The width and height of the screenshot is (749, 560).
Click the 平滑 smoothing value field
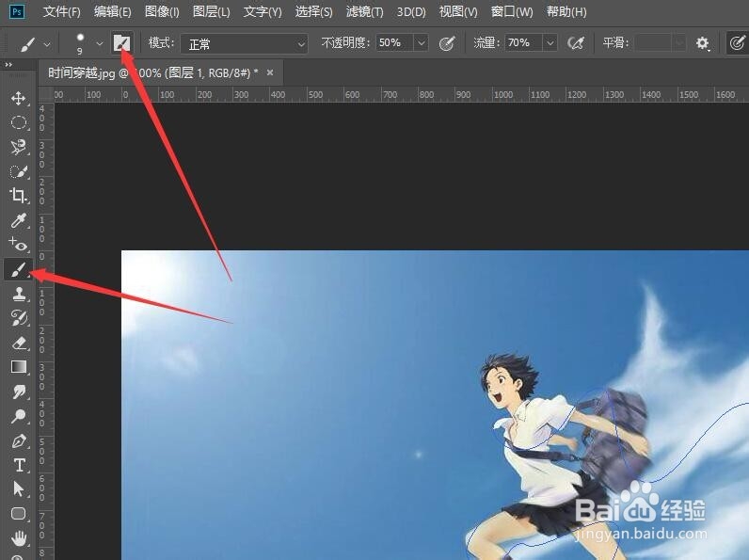pos(653,43)
